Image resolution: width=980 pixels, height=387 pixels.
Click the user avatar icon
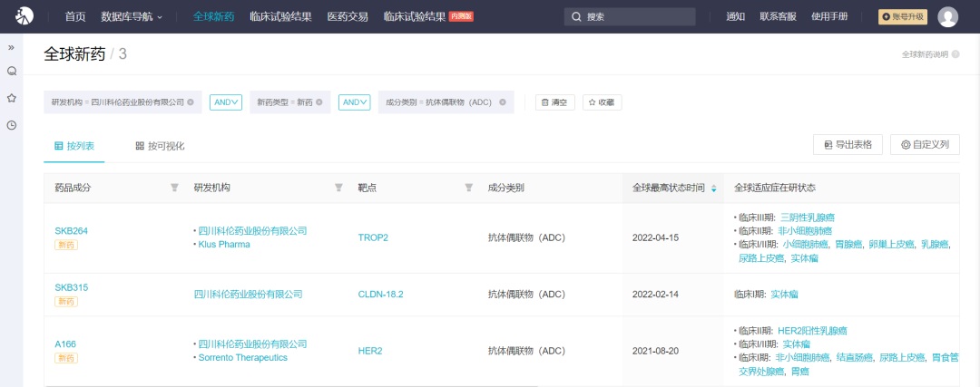(x=947, y=16)
